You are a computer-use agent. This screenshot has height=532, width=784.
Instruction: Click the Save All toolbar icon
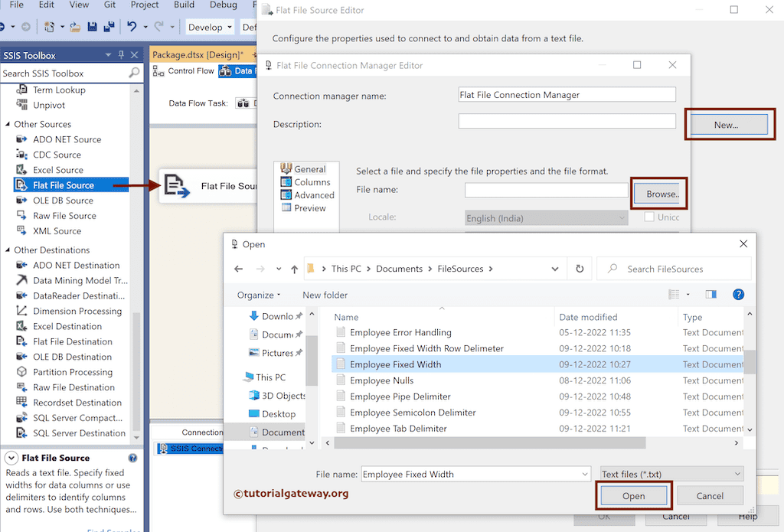(109, 25)
